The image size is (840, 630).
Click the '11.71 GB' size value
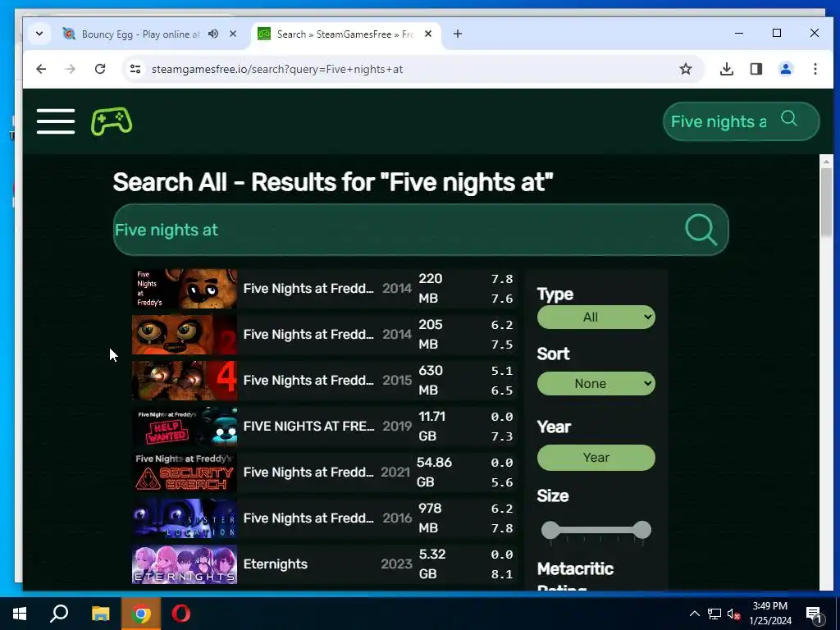point(431,427)
